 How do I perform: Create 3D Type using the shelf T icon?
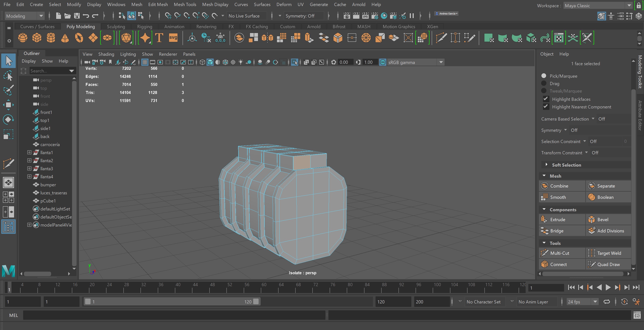pos(159,38)
